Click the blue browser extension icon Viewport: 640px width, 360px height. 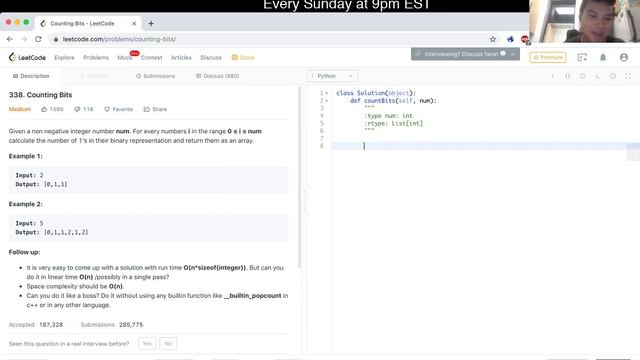pos(510,39)
